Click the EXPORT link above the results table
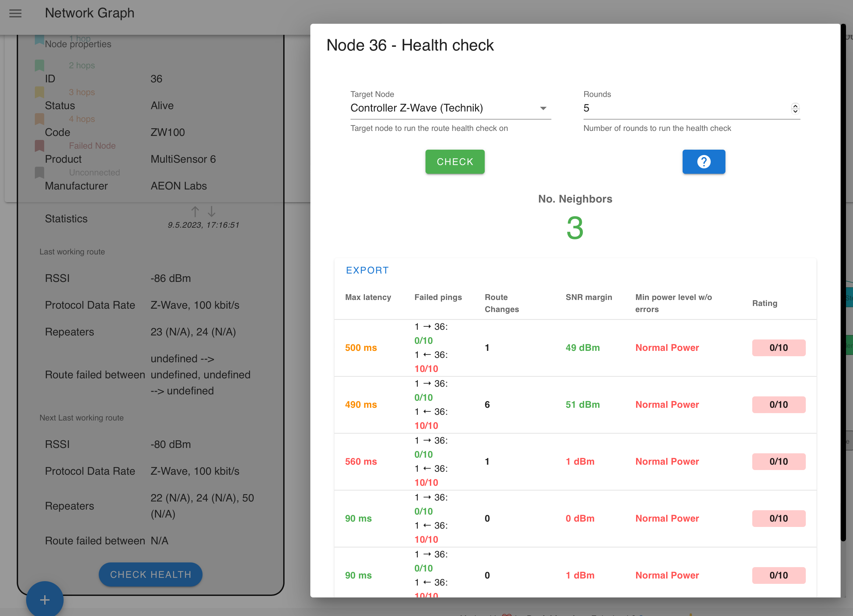853x616 pixels. pyautogui.click(x=368, y=270)
